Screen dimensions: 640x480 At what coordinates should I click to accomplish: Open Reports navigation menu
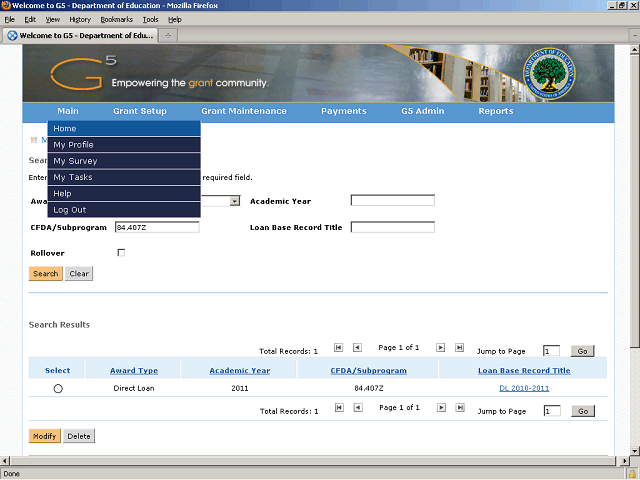(x=496, y=111)
